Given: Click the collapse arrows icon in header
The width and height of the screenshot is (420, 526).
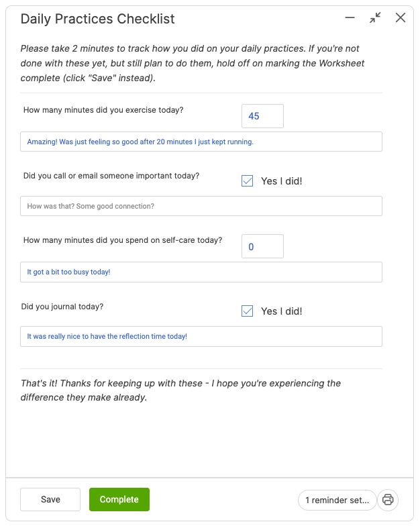Looking at the screenshot, I should click(x=375, y=18).
